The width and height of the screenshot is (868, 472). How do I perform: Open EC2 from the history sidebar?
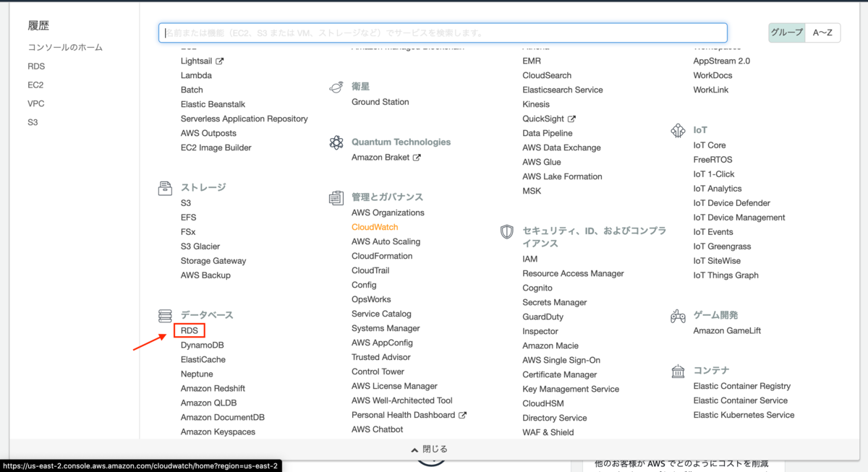tap(35, 85)
